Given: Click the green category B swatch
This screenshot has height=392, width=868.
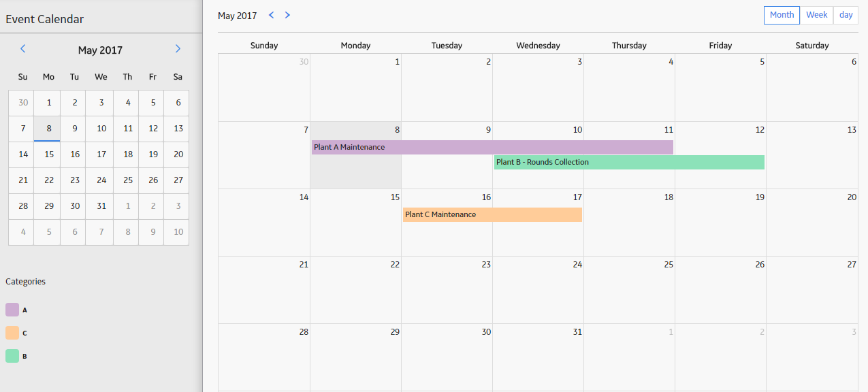Looking at the screenshot, I should (12, 356).
